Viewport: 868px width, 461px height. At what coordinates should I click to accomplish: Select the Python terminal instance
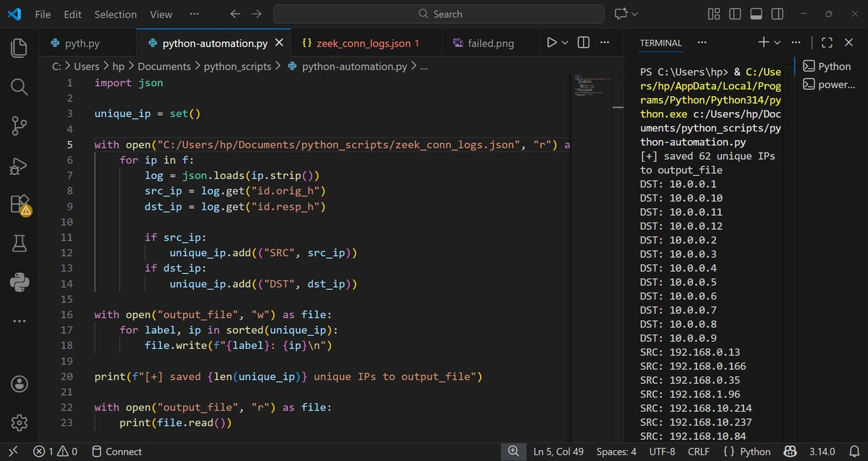pyautogui.click(x=827, y=66)
